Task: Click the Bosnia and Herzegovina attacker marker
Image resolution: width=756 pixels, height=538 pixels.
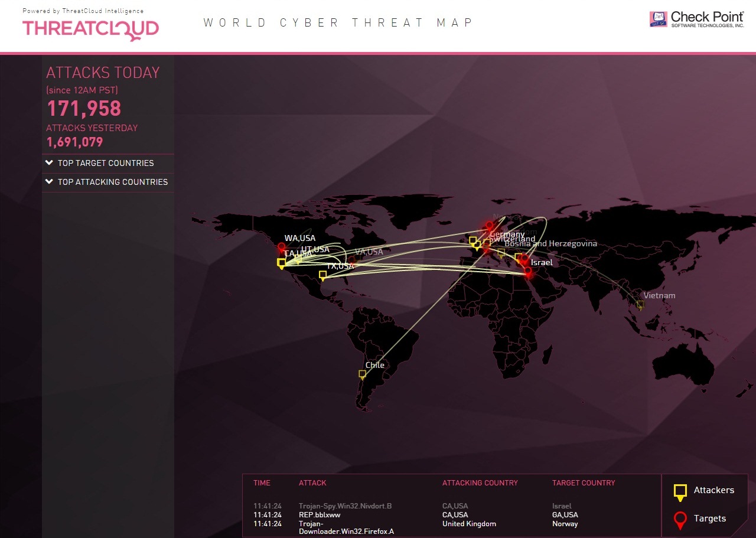Action: click(501, 253)
